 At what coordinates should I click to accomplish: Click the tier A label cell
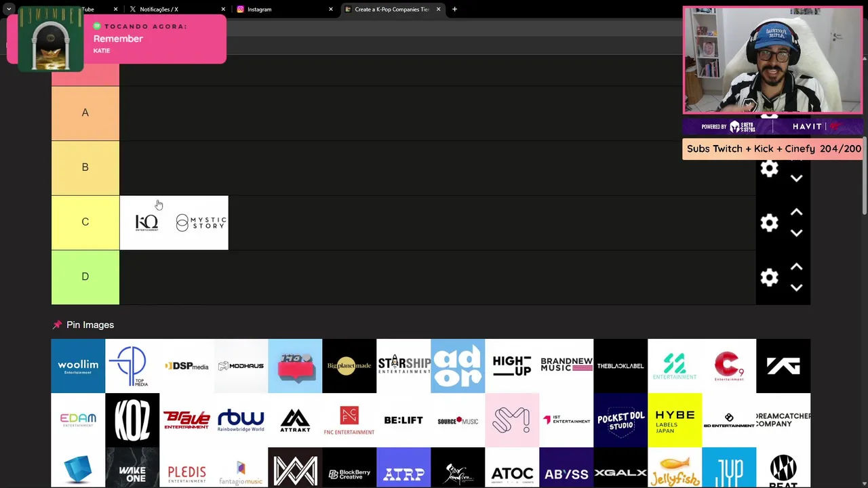85,113
